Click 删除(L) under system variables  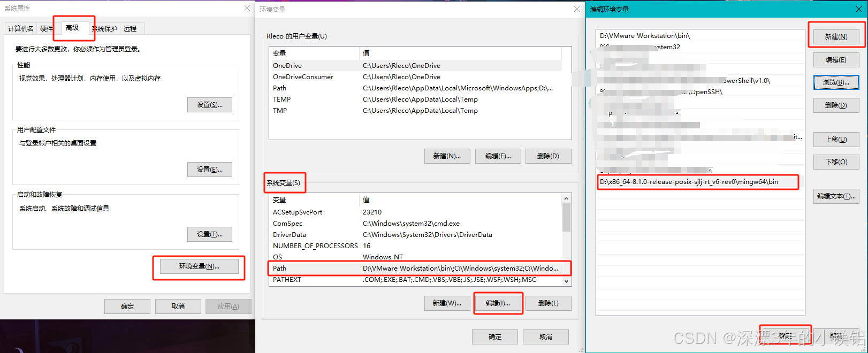549,303
